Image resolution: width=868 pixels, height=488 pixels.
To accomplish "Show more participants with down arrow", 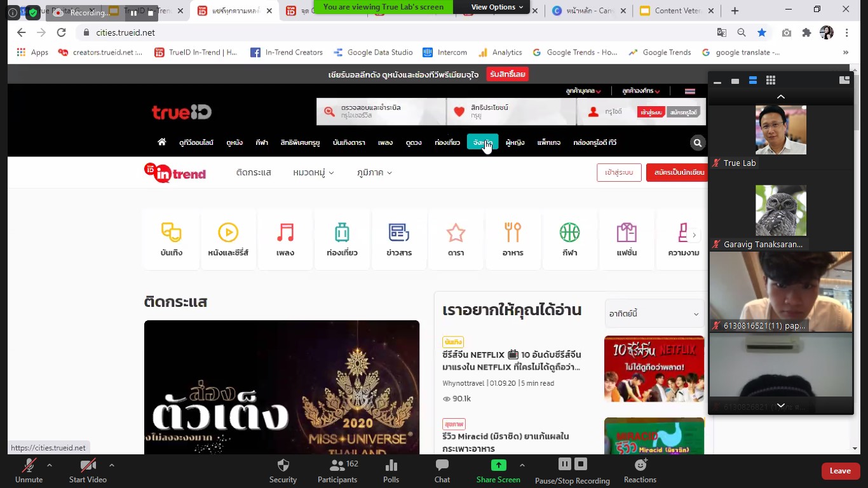I will point(781,405).
